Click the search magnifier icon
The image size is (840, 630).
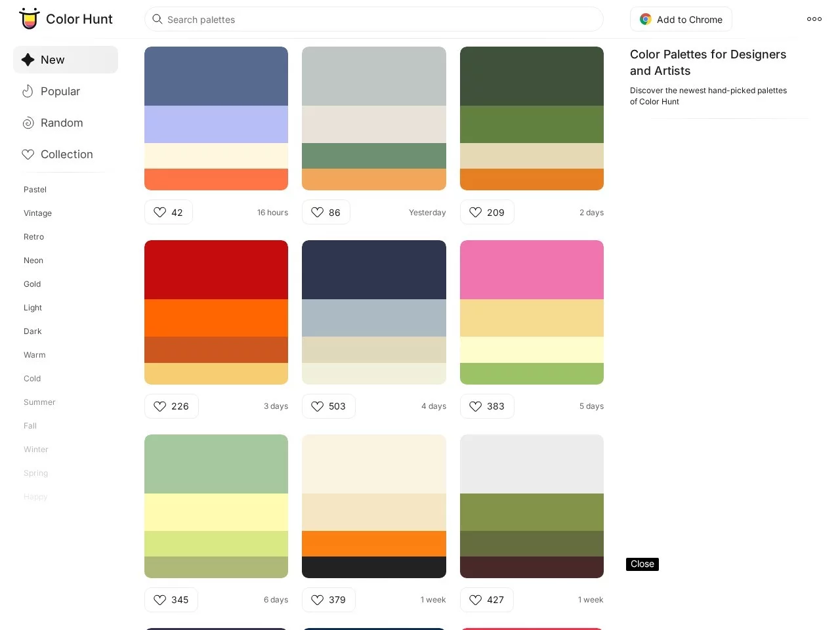click(157, 20)
